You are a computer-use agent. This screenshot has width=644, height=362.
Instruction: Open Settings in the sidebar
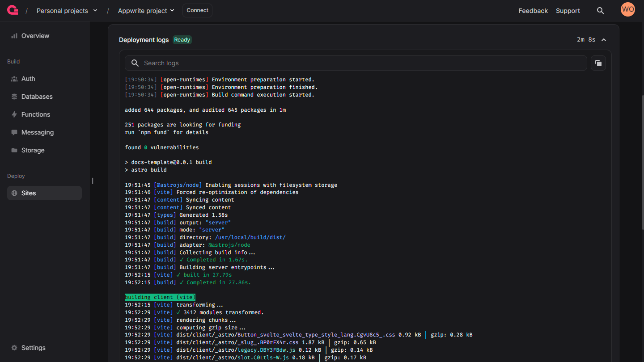pyautogui.click(x=44, y=348)
